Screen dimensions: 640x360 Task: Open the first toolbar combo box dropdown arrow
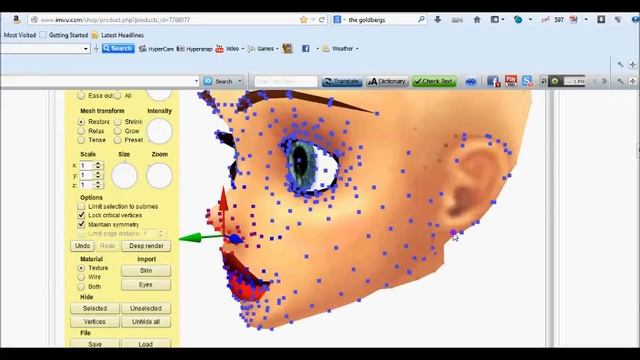tap(85, 49)
